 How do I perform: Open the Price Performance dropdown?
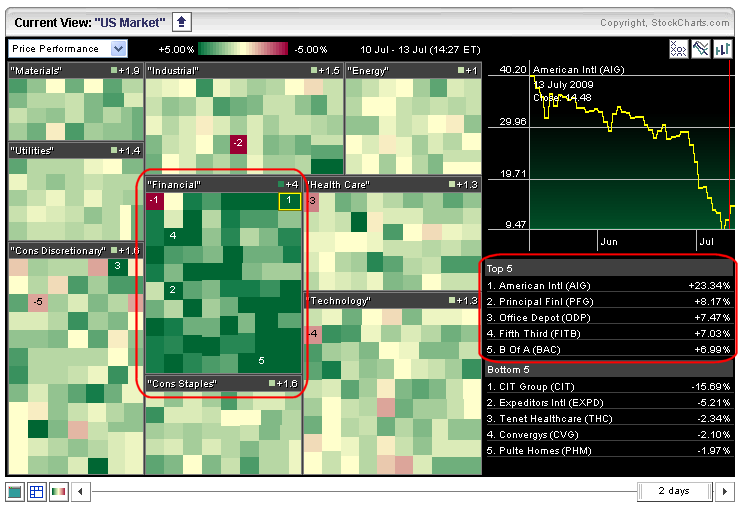(x=67, y=49)
